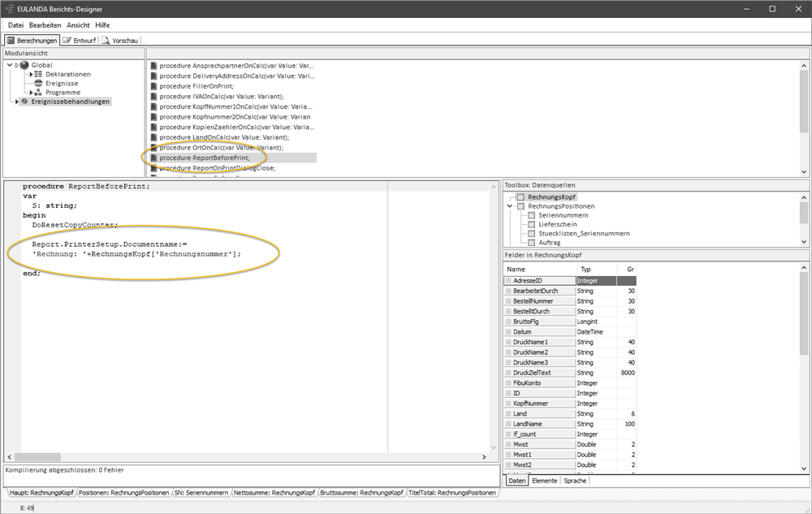This screenshot has height=514, width=812.
Task: Open the Haupt: RechnungsKopf tab
Action: click(x=41, y=493)
